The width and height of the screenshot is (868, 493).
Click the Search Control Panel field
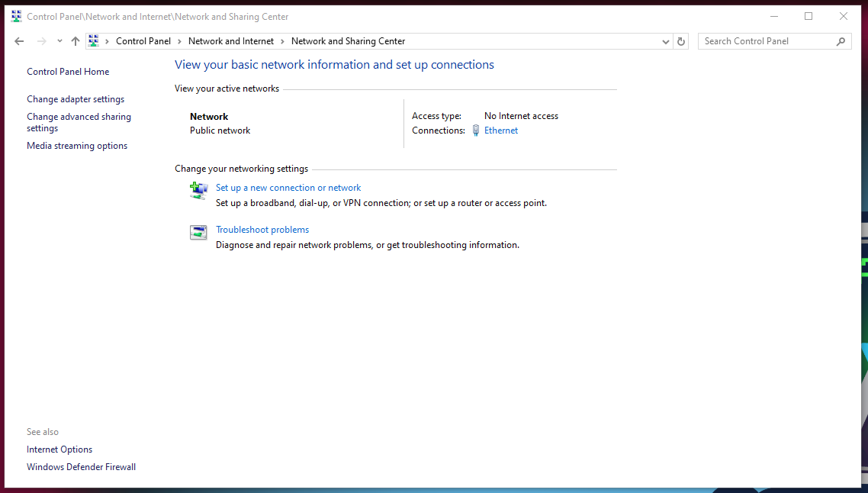pos(767,41)
